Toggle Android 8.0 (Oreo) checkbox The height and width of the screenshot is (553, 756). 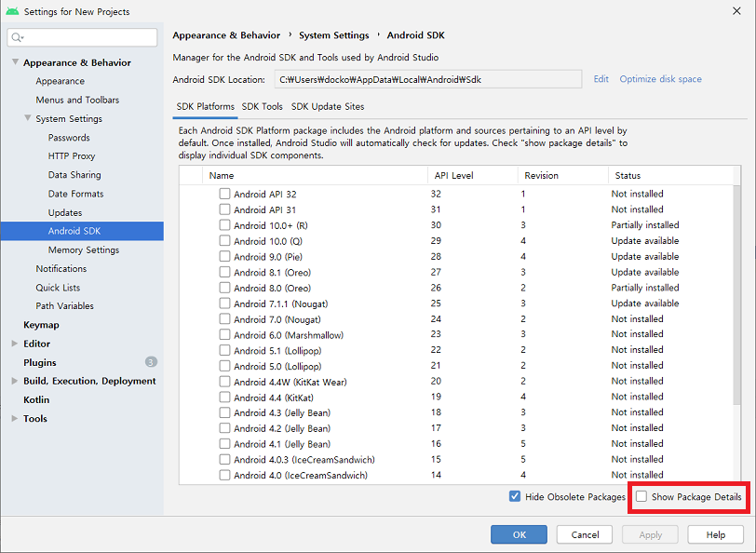pos(224,288)
